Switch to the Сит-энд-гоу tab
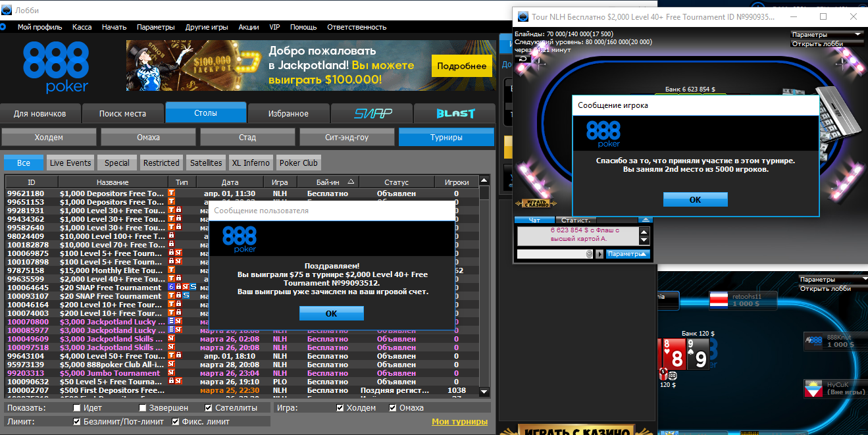This screenshot has width=868, height=435. click(x=347, y=138)
